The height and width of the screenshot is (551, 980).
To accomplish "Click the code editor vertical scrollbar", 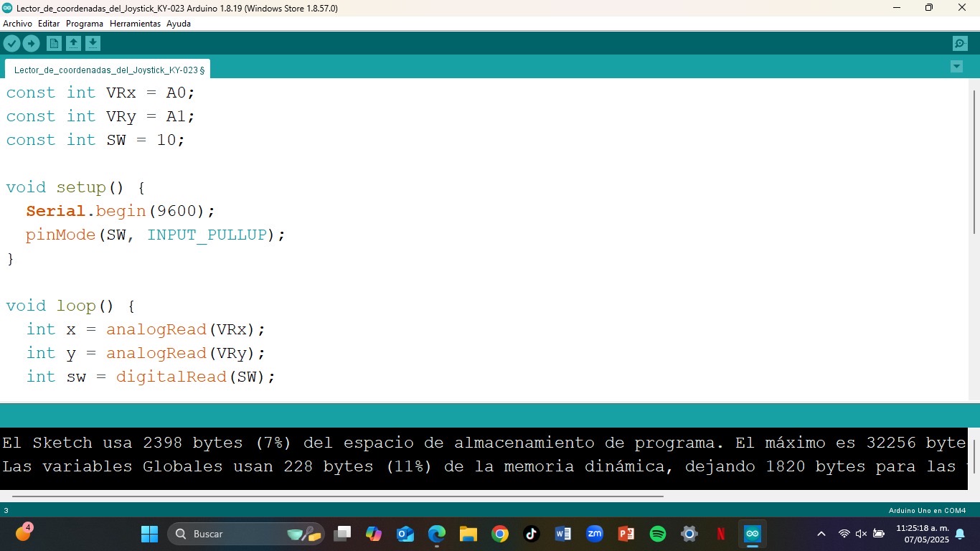I will [x=974, y=161].
